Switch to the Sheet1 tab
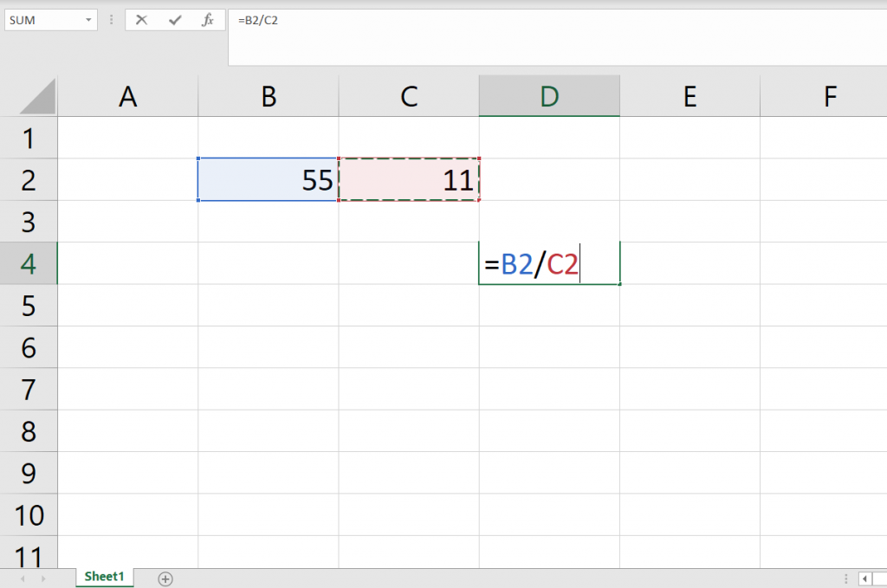This screenshot has width=887, height=588. point(104,577)
